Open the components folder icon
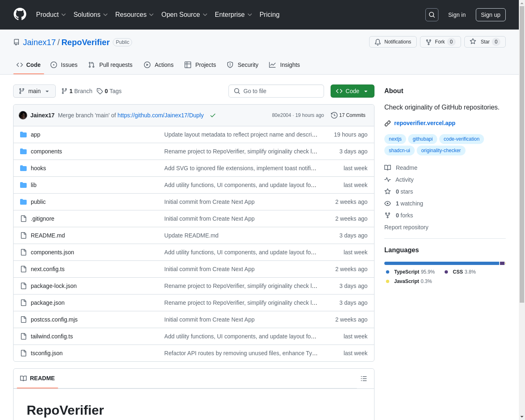Screen dimensions: 525x420 click(x=23, y=151)
